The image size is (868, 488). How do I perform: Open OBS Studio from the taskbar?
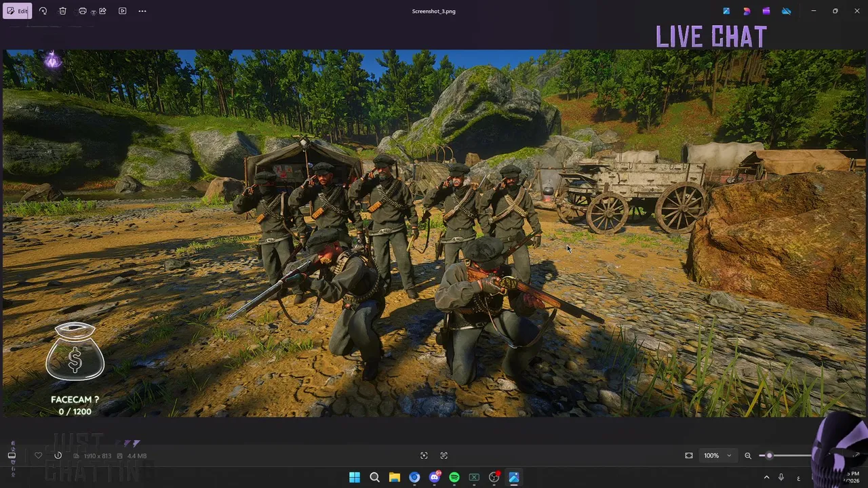click(494, 477)
